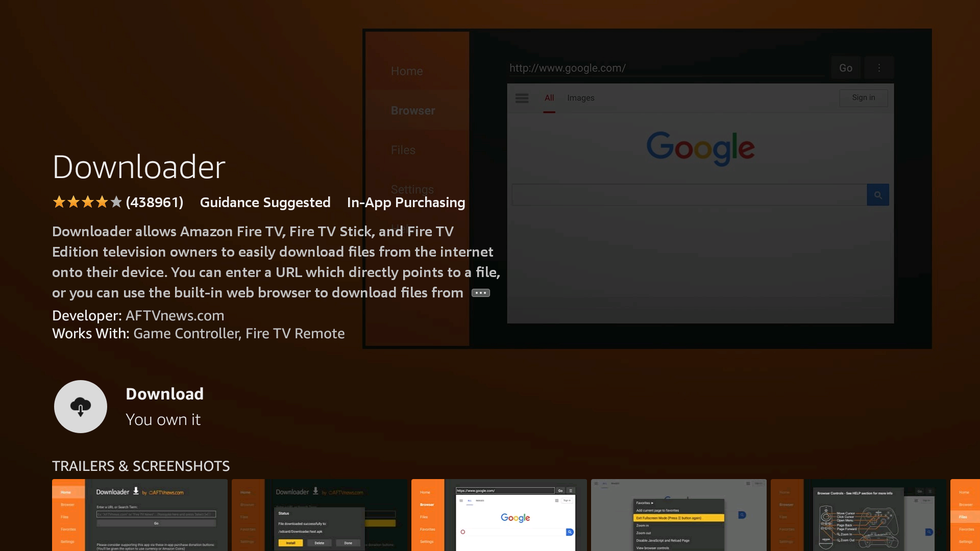The width and height of the screenshot is (980, 551).
Task: Select the Browser menu item icon
Action: pyautogui.click(x=413, y=110)
